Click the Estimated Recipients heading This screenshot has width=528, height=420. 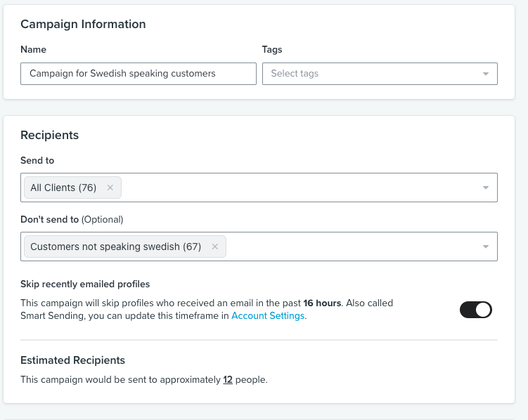point(72,360)
